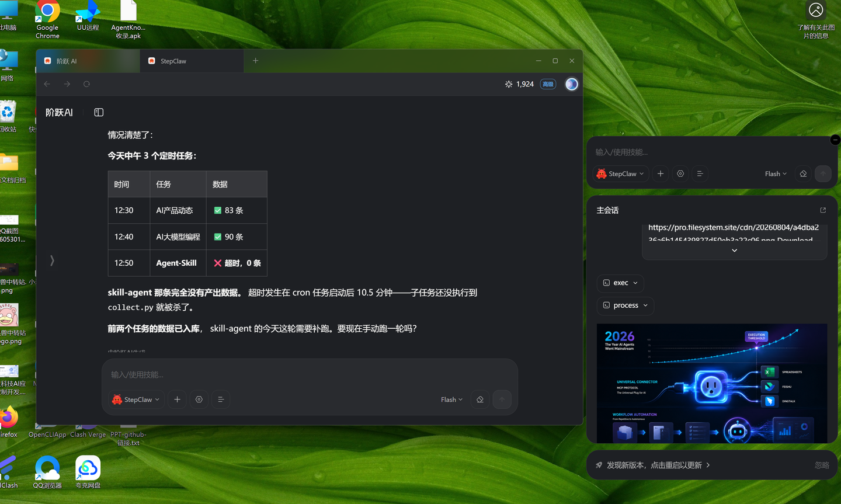Select the AgentKno... apk file on the desktop
841x504 pixels.
tap(128, 20)
